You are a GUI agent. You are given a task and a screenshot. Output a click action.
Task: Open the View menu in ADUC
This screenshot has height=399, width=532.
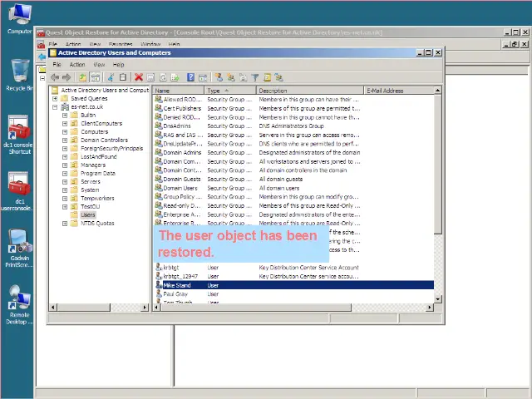[99, 65]
